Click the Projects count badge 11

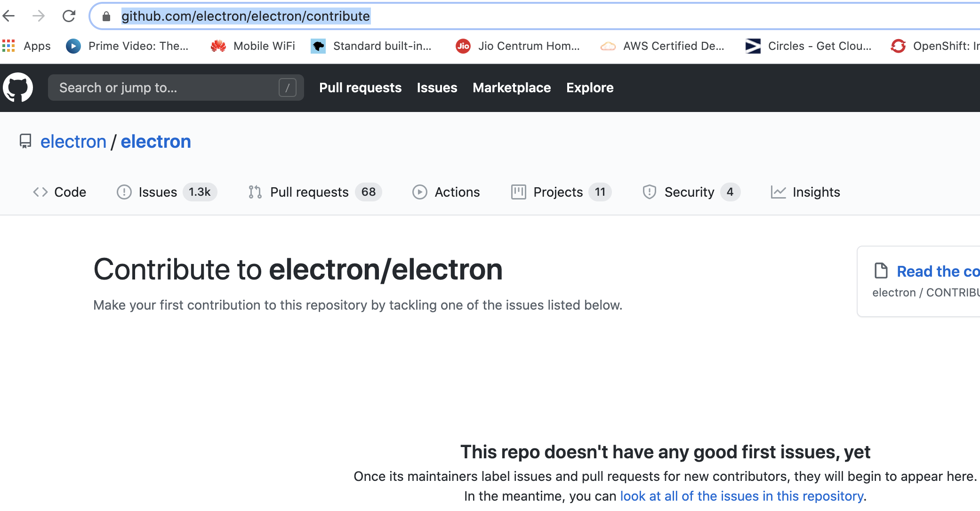[600, 192]
